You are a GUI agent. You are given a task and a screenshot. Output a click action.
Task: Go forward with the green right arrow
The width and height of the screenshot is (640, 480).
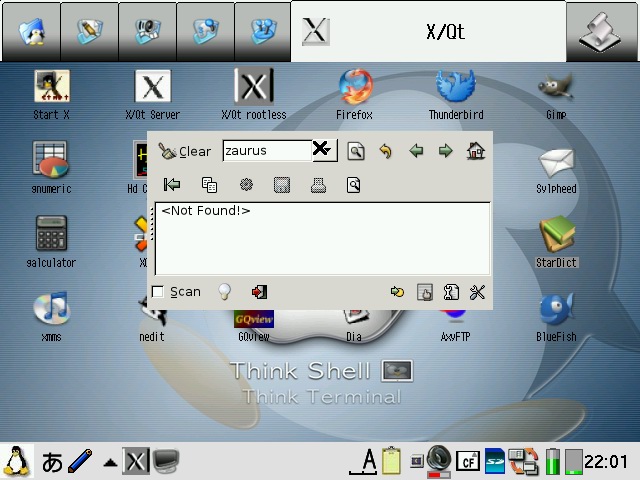(445, 152)
